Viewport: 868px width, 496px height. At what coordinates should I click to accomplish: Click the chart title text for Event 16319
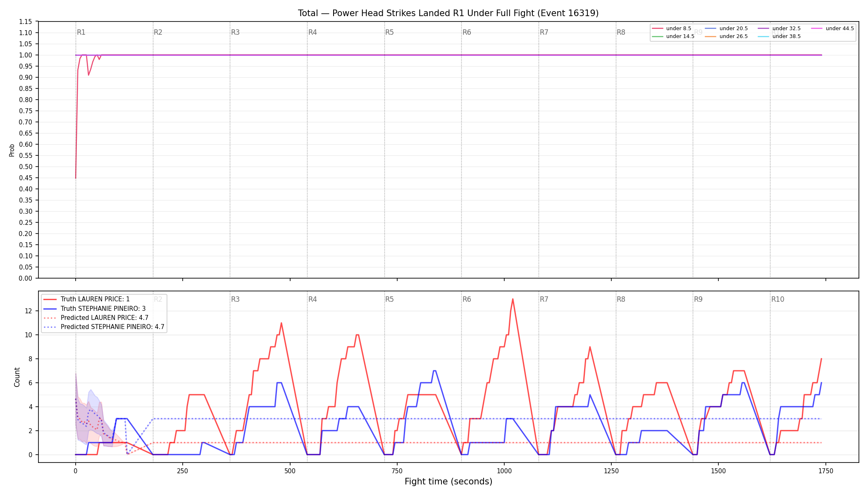448,13
